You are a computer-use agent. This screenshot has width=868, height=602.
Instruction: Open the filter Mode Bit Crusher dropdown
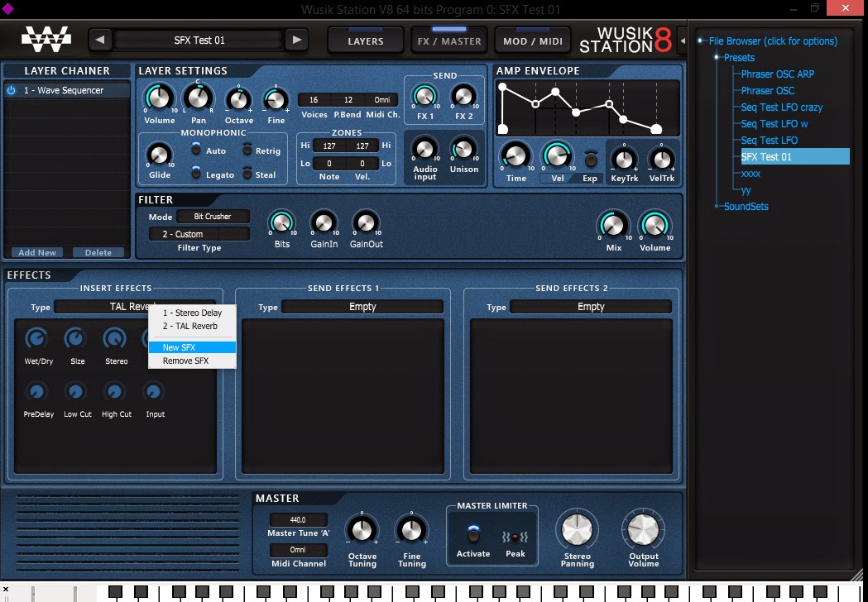click(x=213, y=217)
